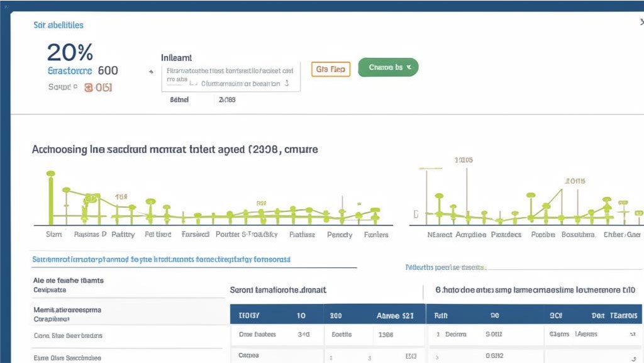Viewport: 644px width, 363px height.
Task: Click the "Bosatbıra" label on right chart
Action: pos(578,235)
